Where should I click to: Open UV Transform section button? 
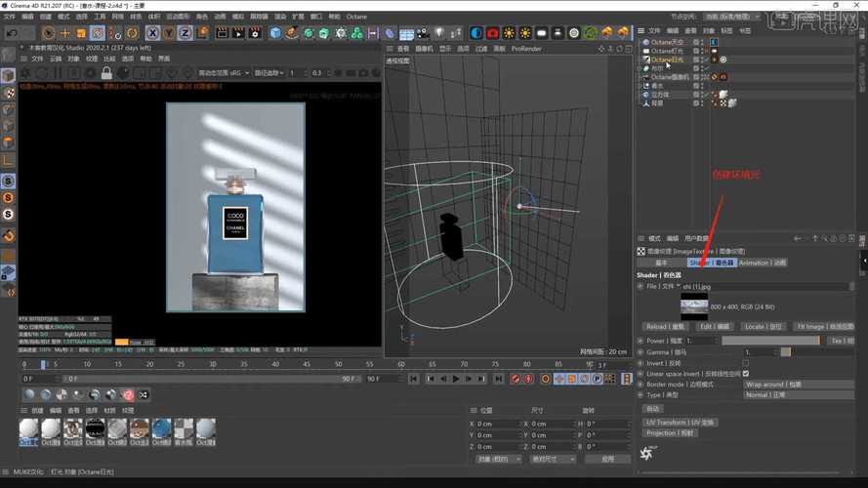[680, 423]
